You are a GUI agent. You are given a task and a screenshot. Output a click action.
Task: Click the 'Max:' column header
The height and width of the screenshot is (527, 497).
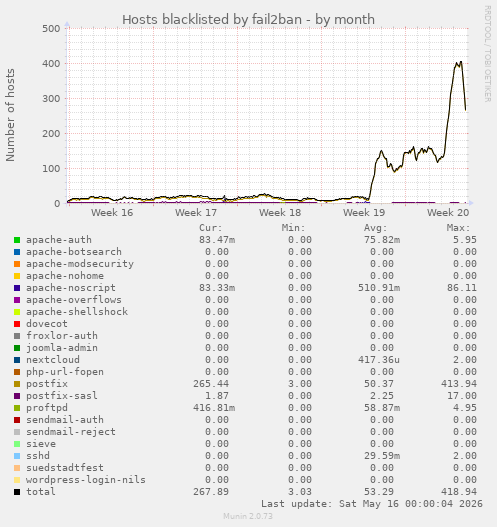[x=458, y=228]
